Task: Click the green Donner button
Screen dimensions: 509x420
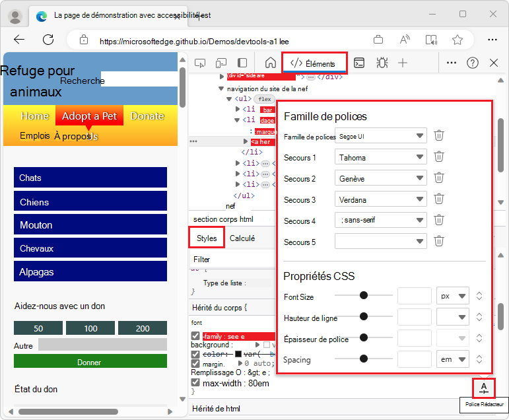Action: (x=90, y=361)
